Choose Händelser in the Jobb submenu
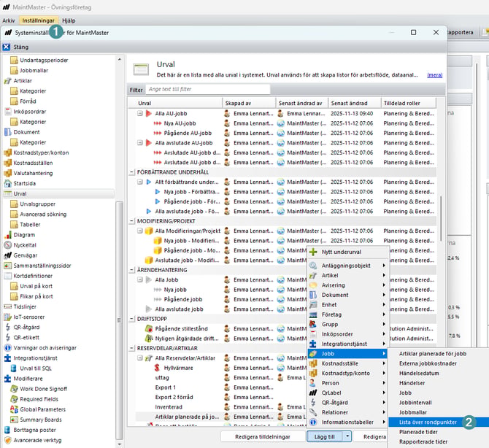Viewport: 489px width, 448px height. click(412, 383)
